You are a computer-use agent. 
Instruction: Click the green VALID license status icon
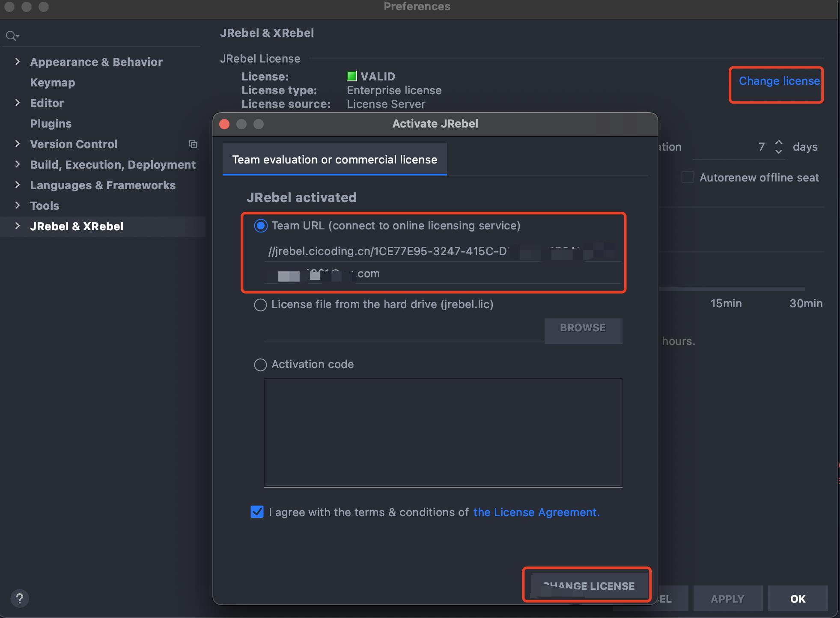pos(351,76)
